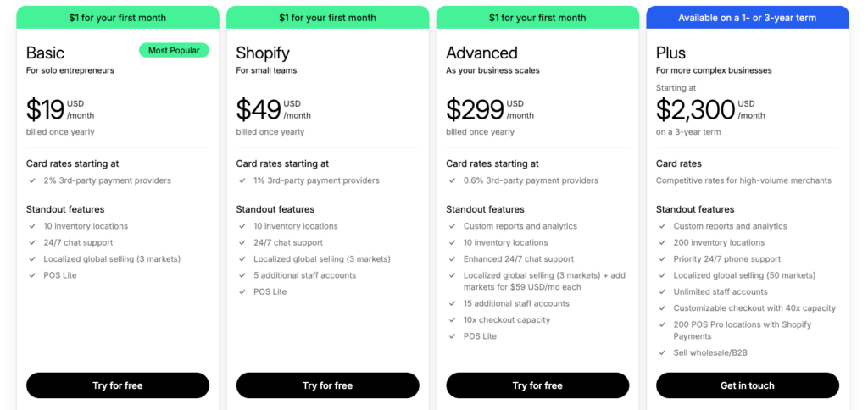The image size is (868, 410).
Task: Click the $2,300 Plus plan price
Action: (695, 109)
